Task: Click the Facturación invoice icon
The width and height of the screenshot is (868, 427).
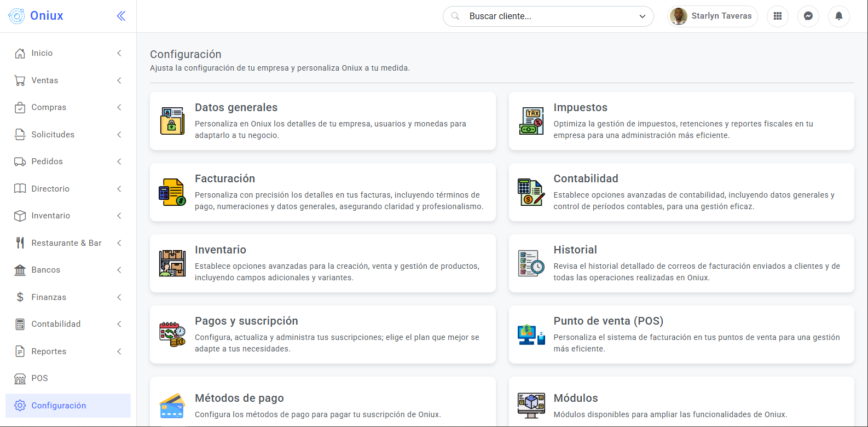Action: click(172, 192)
